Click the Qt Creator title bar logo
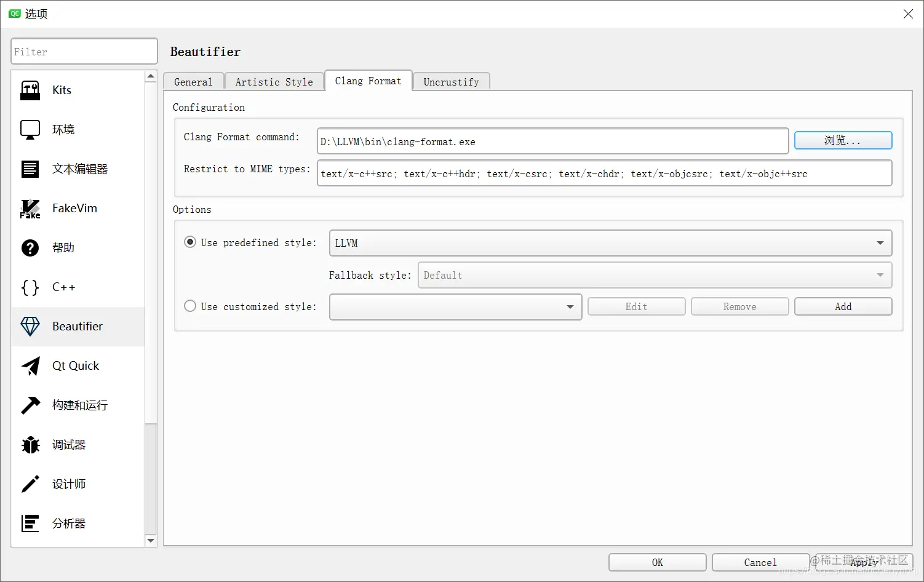Image resolution: width=924 pixels, height=582 pixels. [x=15, y=14]
